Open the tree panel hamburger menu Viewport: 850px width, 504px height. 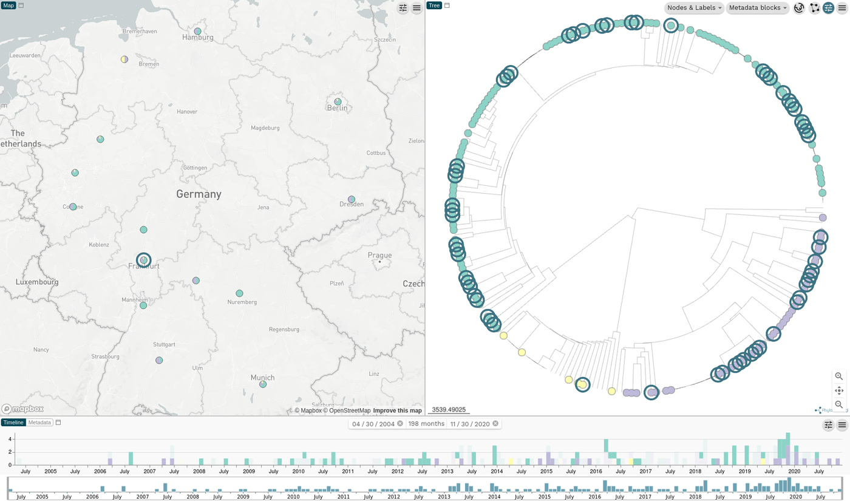[842, 8]
